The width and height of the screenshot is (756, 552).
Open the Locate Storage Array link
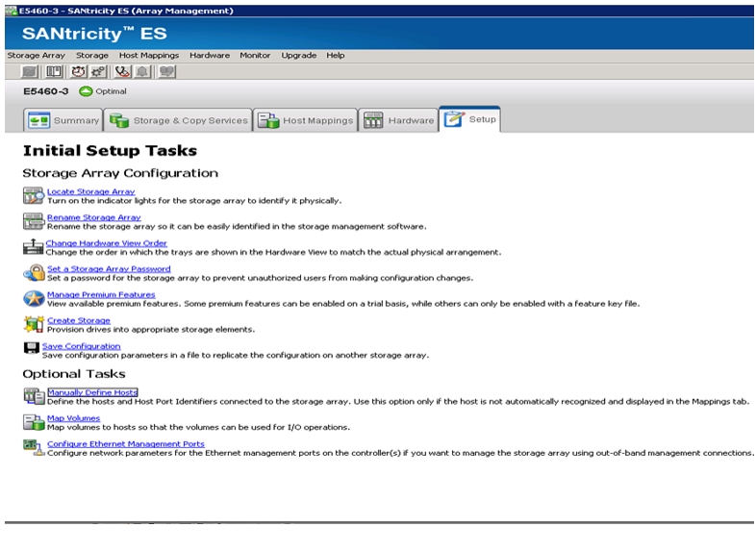[90, 191]
